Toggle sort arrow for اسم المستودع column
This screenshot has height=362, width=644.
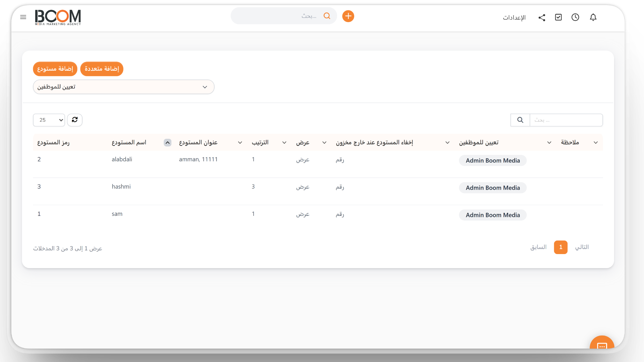[x=167, y=142]
